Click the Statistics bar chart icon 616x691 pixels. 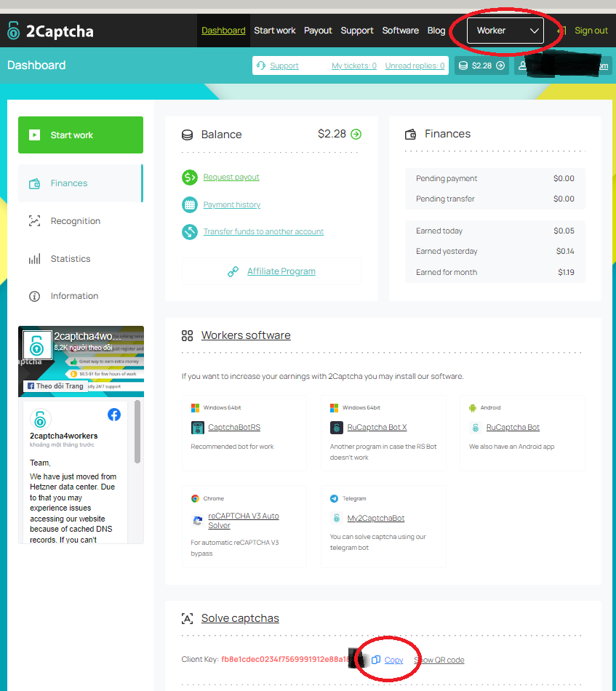(x=34, y=259)
